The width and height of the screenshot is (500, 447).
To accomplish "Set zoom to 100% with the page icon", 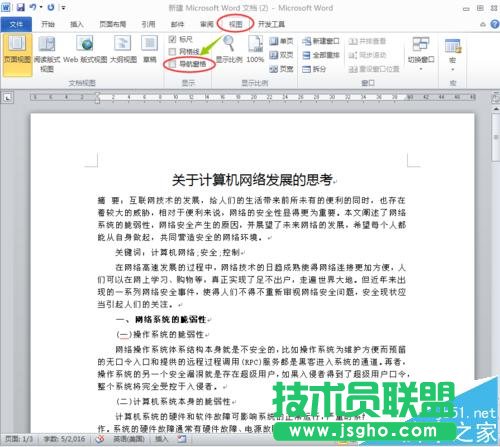I will (255, 49).
